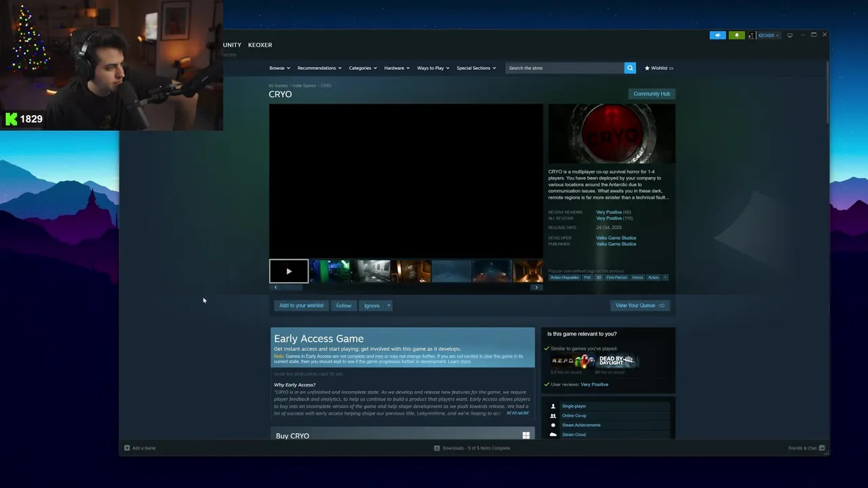
Task: Click the Big Picture monitor icon
Action: (789, 35)
